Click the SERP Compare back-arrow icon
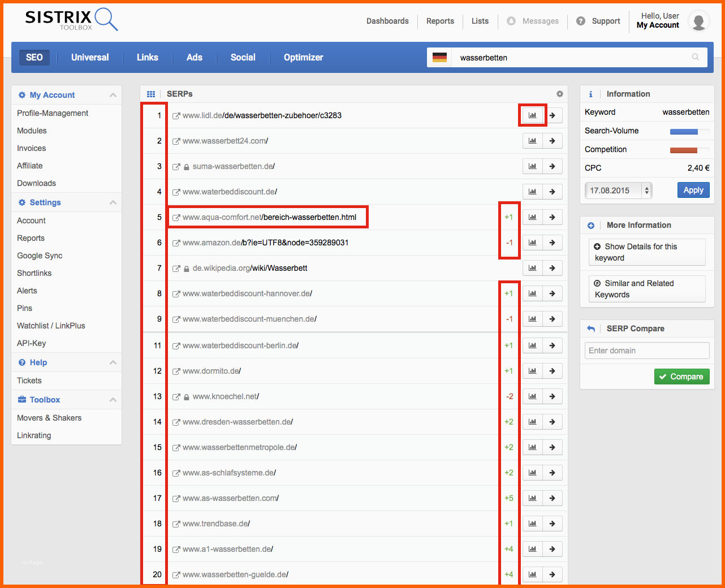Screen dimensions: 725x588 click(x=591, y=328)
